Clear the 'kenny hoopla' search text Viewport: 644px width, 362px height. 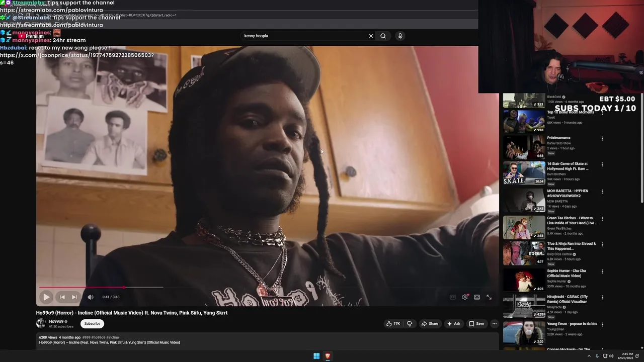(x=371, y=36)
